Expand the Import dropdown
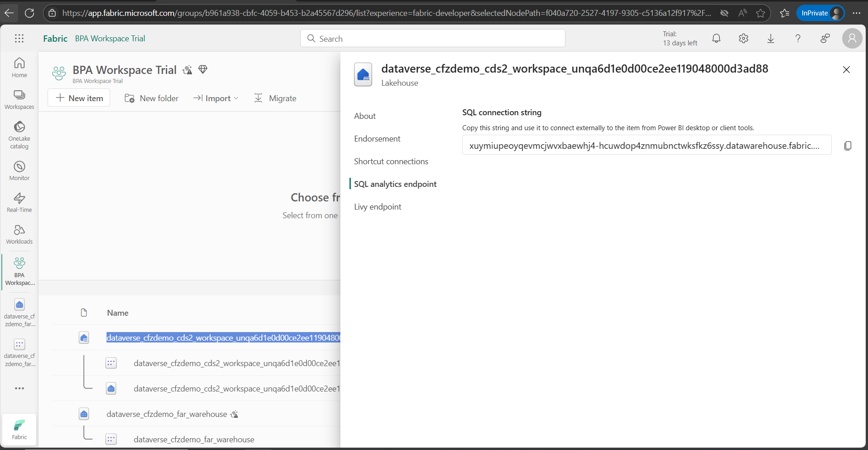868x450 pixels. point(216,98)
